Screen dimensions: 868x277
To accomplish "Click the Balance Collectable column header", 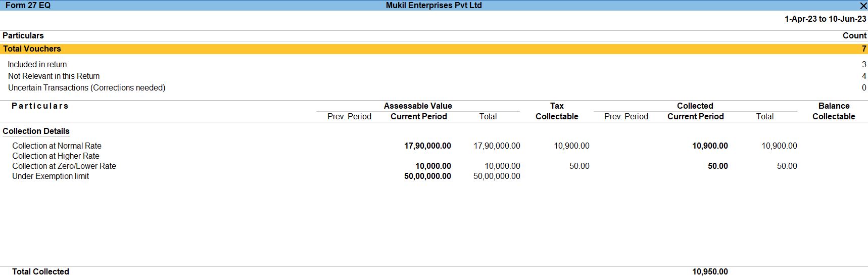I will click(x=834, y=111).
